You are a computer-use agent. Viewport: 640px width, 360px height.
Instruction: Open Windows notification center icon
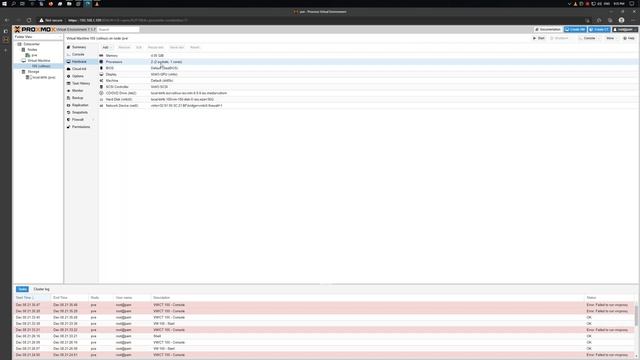(632, 4)
